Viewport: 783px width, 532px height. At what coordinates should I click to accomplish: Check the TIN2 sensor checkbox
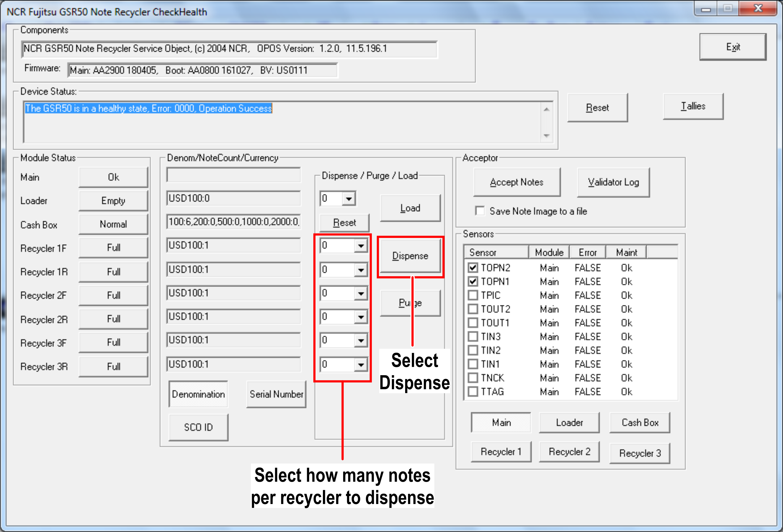473,350
